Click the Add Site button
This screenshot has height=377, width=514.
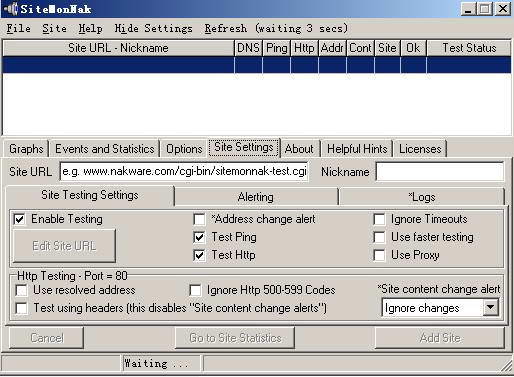point(440,338)
